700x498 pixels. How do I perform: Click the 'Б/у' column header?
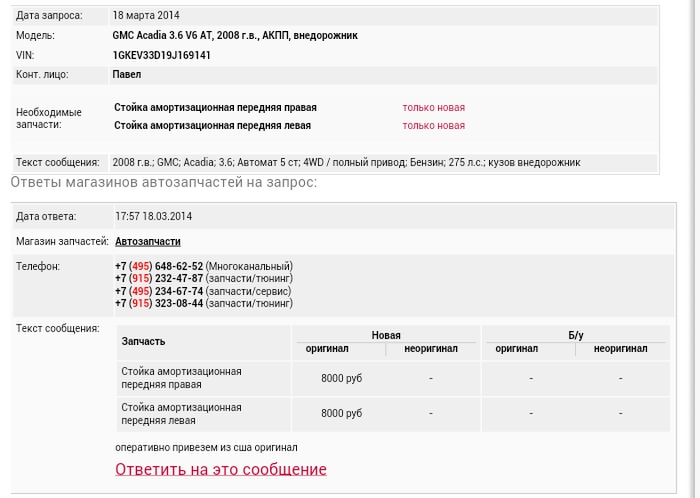(x=575, y=335)
